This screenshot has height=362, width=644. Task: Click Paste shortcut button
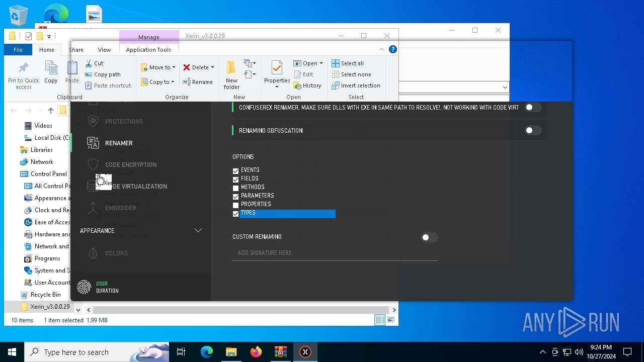pyautogui.click(x=108, y=85)
